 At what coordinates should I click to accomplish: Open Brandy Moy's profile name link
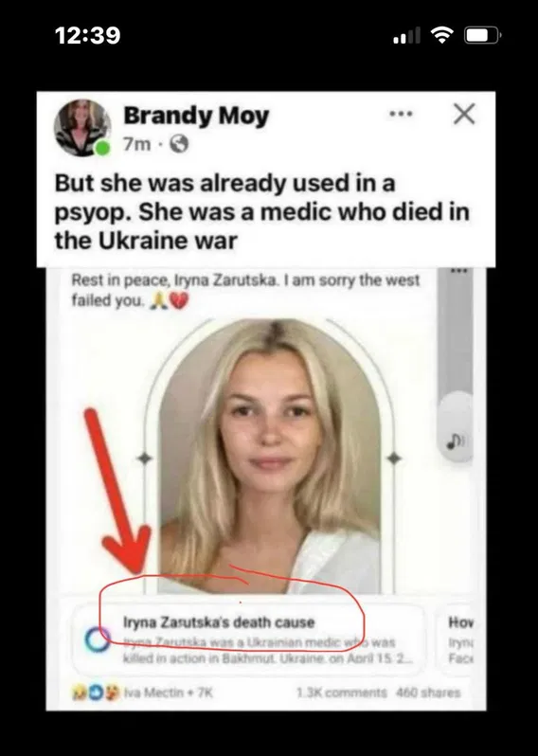pyautogui.click(x=196, y=117)
